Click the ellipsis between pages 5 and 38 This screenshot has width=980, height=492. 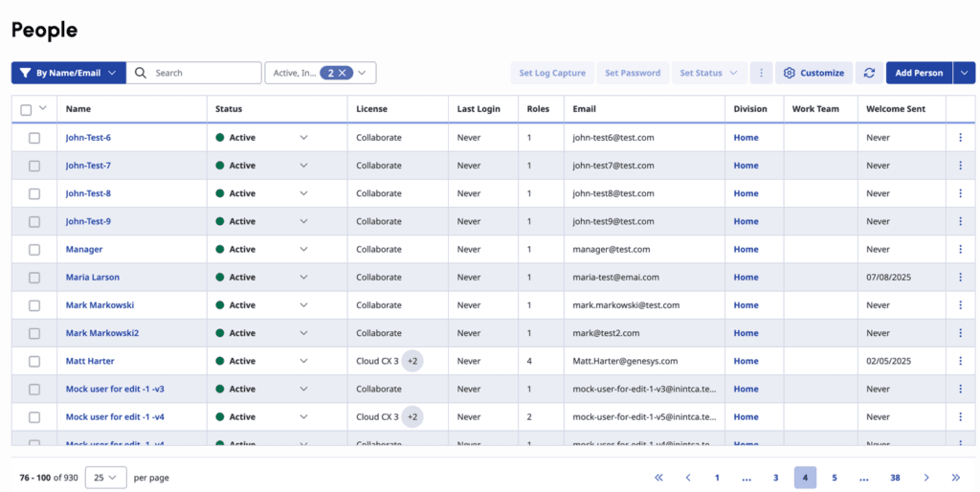click(x=864, y=478)
